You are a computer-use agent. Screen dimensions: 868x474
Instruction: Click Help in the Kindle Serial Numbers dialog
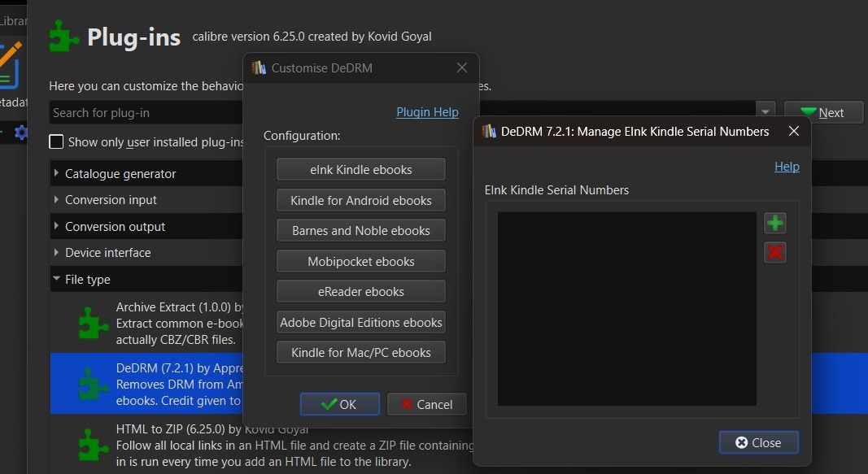[787, 166]
